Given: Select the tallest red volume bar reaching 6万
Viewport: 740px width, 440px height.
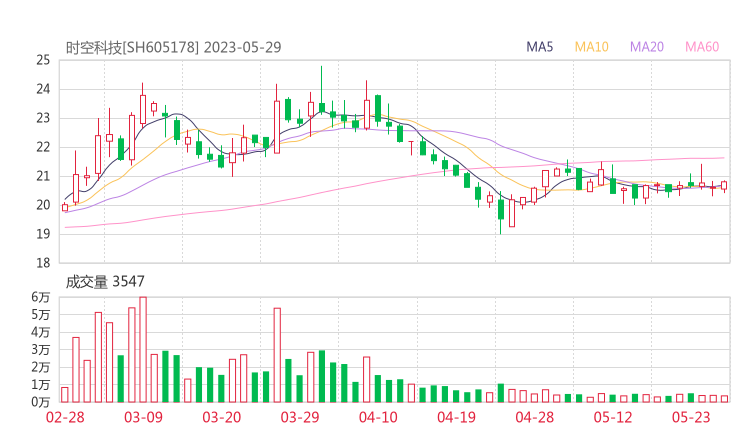Looking at the screenshot, I should pyautogui.click(x=143, y=350).
